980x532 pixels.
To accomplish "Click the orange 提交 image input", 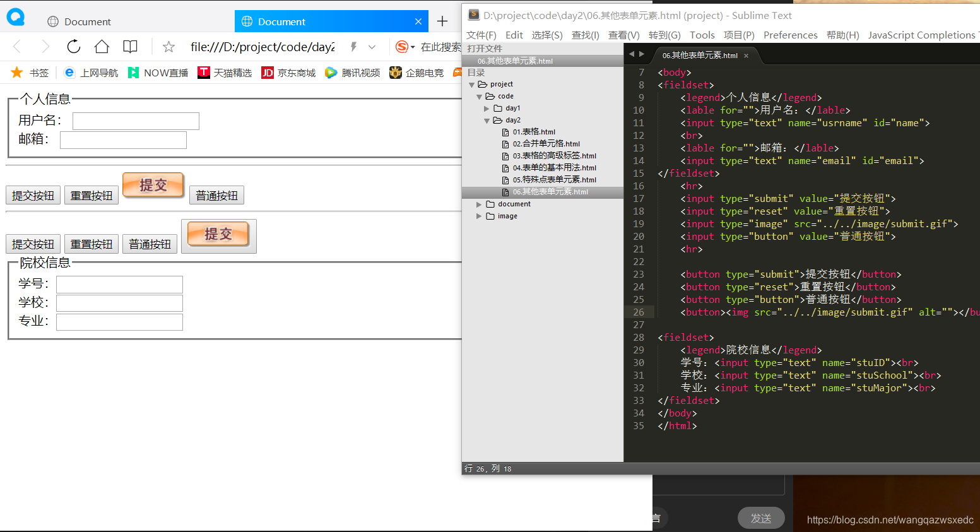I will point(153,186).
